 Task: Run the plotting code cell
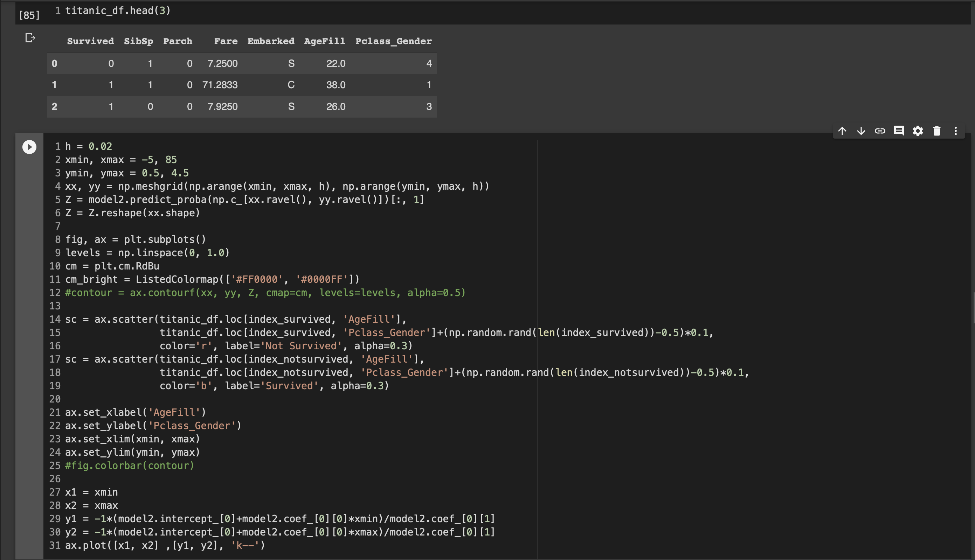click(x=29, y=147)
